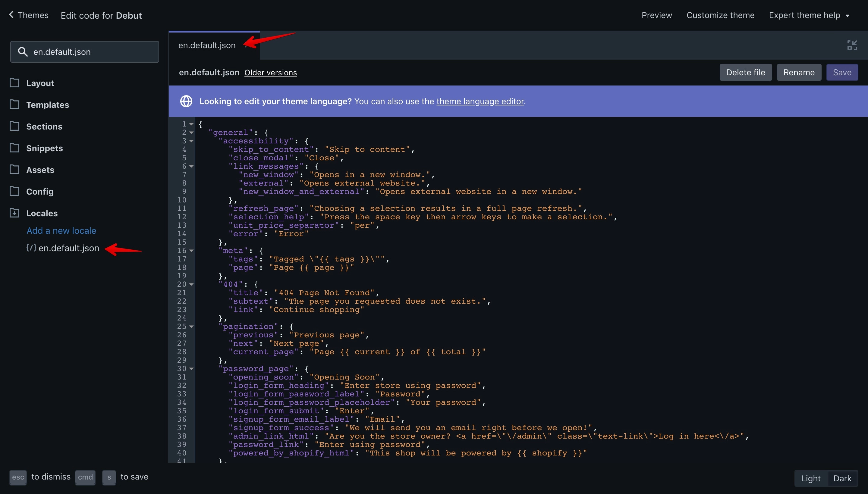
Task: Switch editor to Light theme
Action: point(811,478)
